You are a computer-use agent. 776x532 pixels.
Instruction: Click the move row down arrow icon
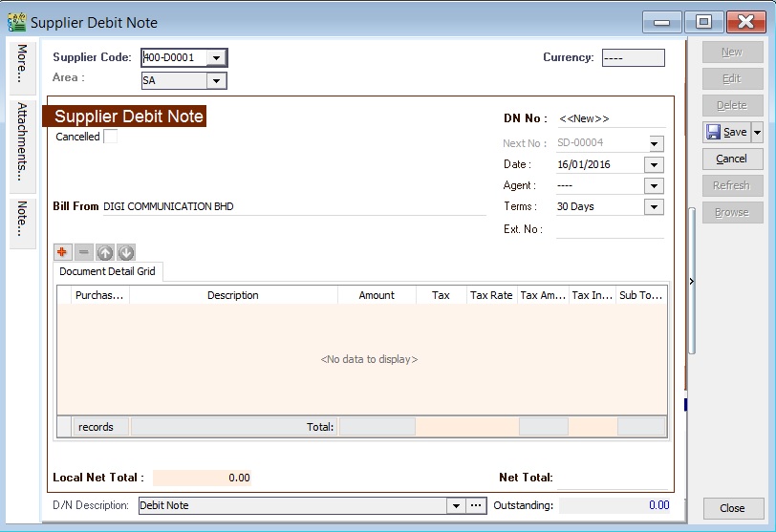125,252
